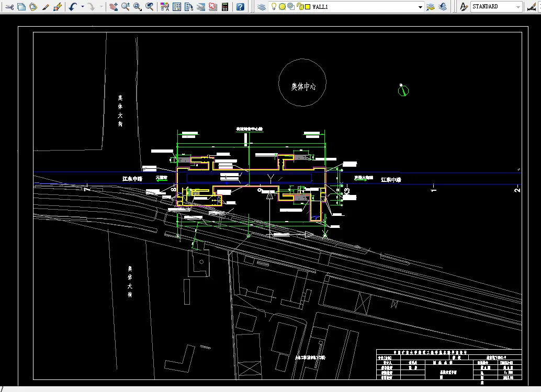
Task: Click the Redo arrow
Action: click(92, 7)
